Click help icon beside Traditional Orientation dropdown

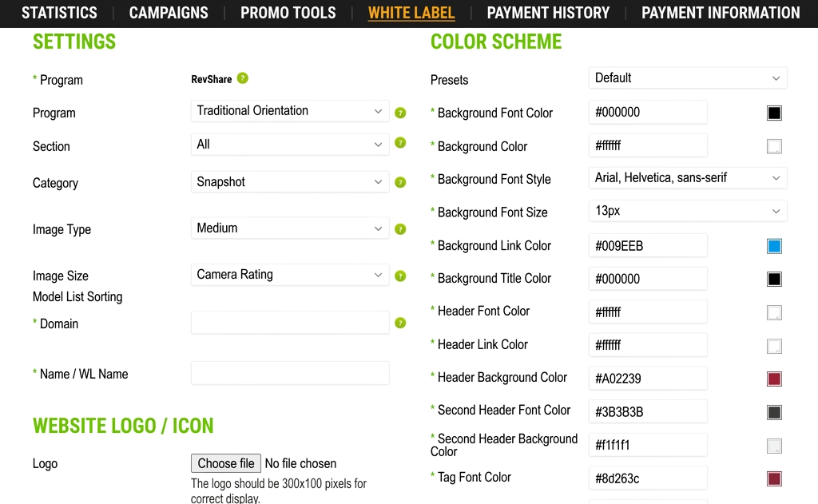coord(400,113)
